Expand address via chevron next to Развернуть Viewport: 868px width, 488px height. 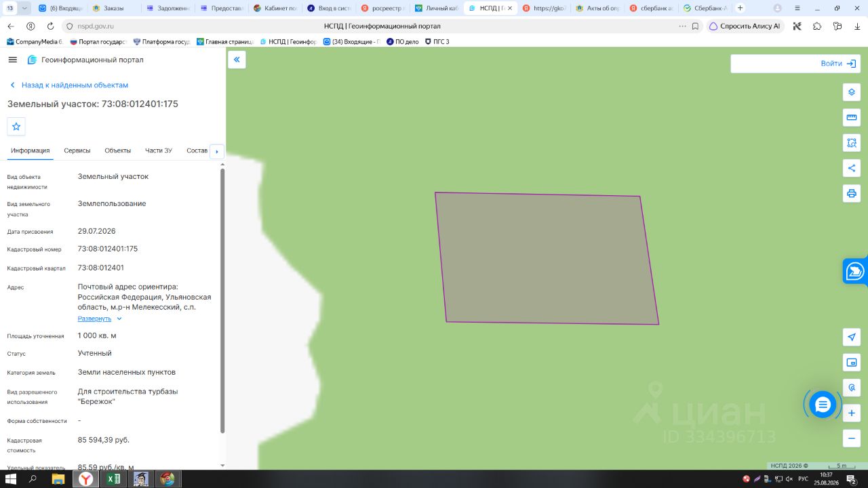(x=119, y=319)
